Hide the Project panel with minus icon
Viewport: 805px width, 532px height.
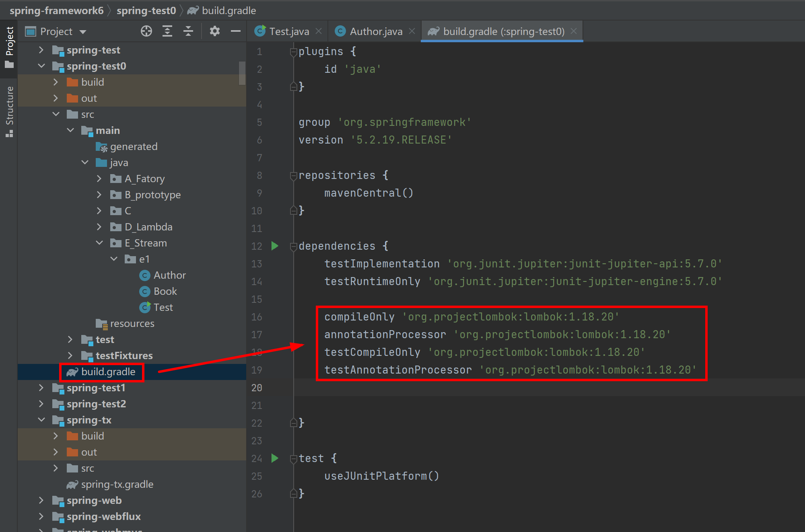point(236,31)
